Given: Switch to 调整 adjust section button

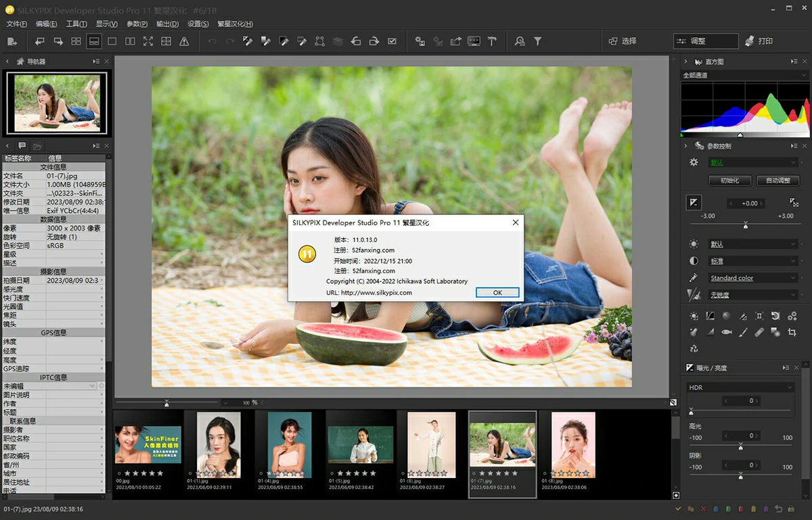Looking at the screenshot, I should pyautogui.click(x=706, y=41).
